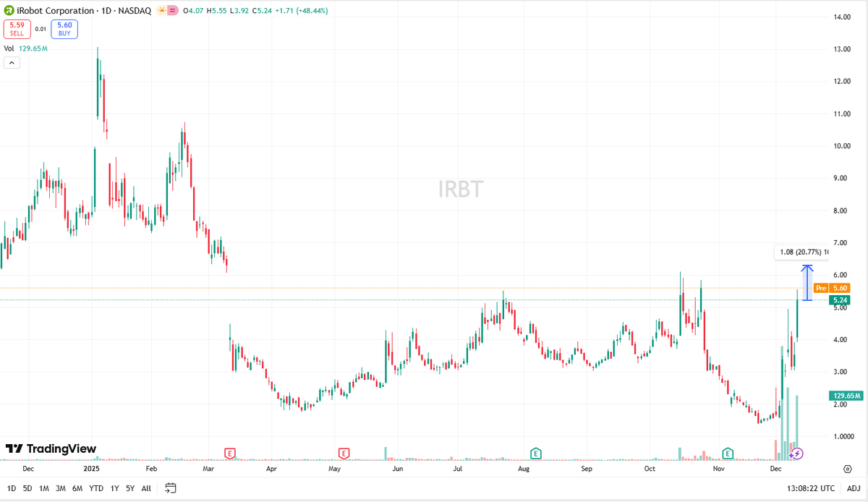Click the pre-market sun indicator icon

click(x=161, y=11)
